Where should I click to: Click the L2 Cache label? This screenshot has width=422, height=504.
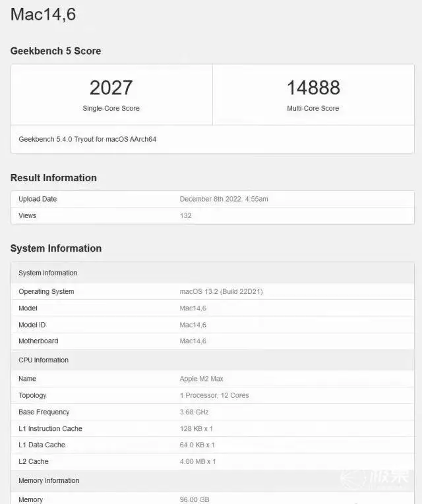click(34, 462)
